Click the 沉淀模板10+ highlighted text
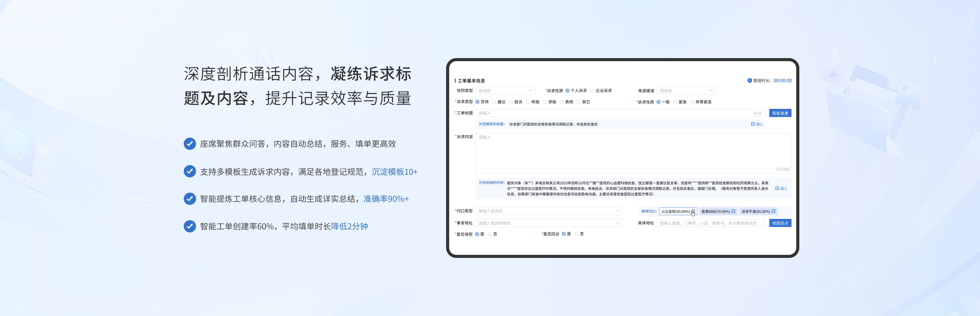The height and width of the screenshot is (316, 980). pos(395,172)
